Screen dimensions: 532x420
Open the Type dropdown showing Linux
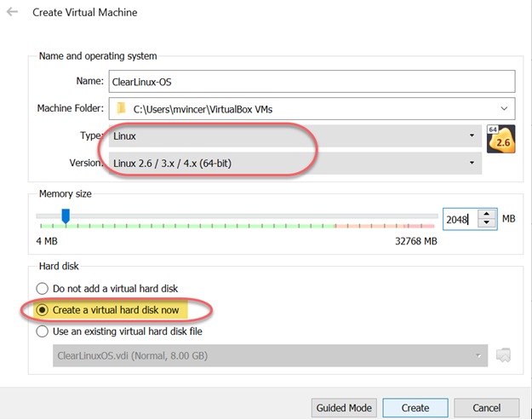coord(295,135)
